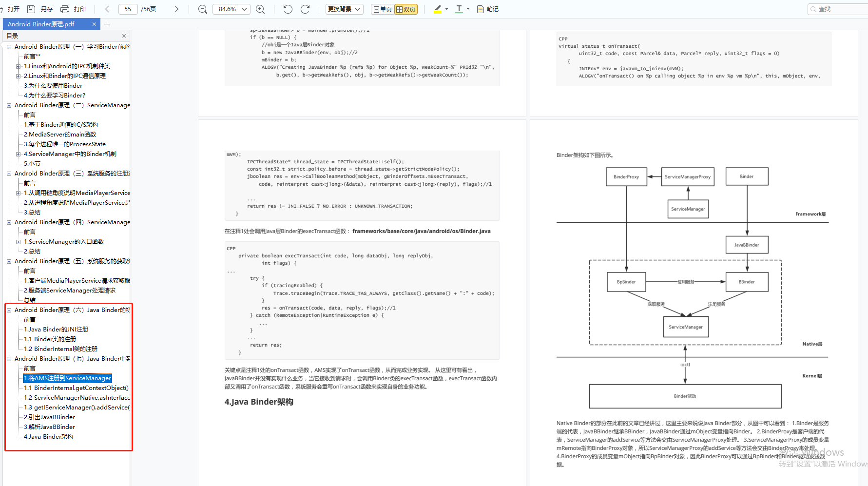The width and height of the screenshot is (868, 486).
Task: Expand 4.ServiceManager中的Binder机制 node
Action: coord(19,154)
